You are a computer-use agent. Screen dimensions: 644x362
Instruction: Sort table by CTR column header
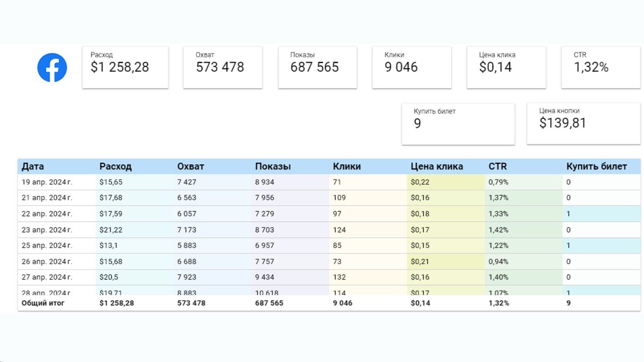pos(497,167)
